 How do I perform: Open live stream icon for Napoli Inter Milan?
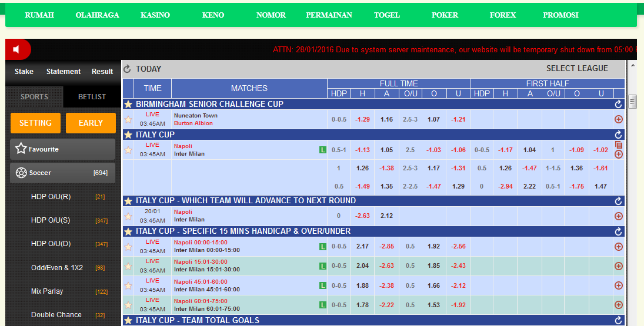pyautogui.click(x=323, y=150)
